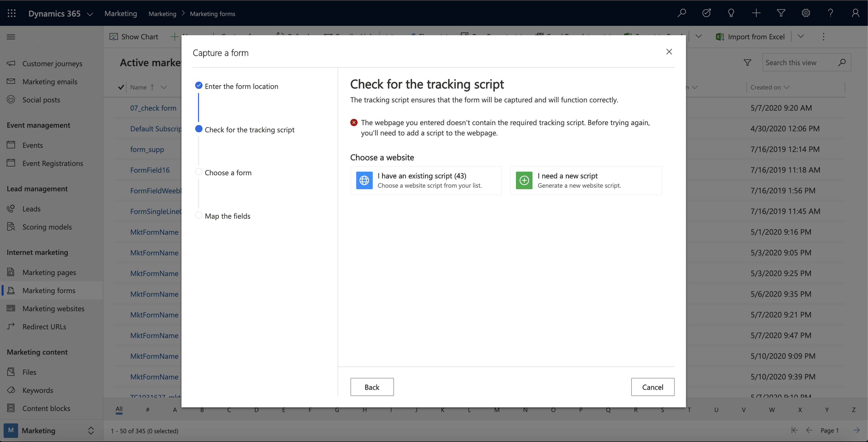
Task: Click the filter icon in top toolbar
Action: click(781, 12)
